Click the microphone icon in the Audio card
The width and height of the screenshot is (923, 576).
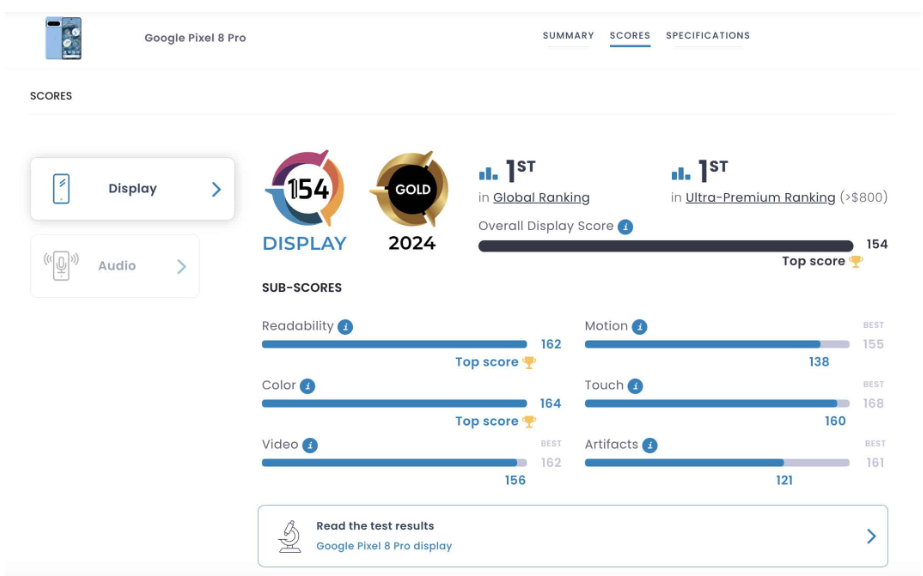[x=61, y=266]
